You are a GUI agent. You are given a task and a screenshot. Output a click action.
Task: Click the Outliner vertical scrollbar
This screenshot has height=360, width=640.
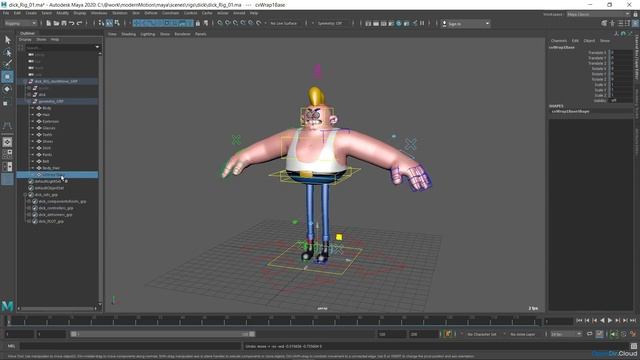pos(100,179)
